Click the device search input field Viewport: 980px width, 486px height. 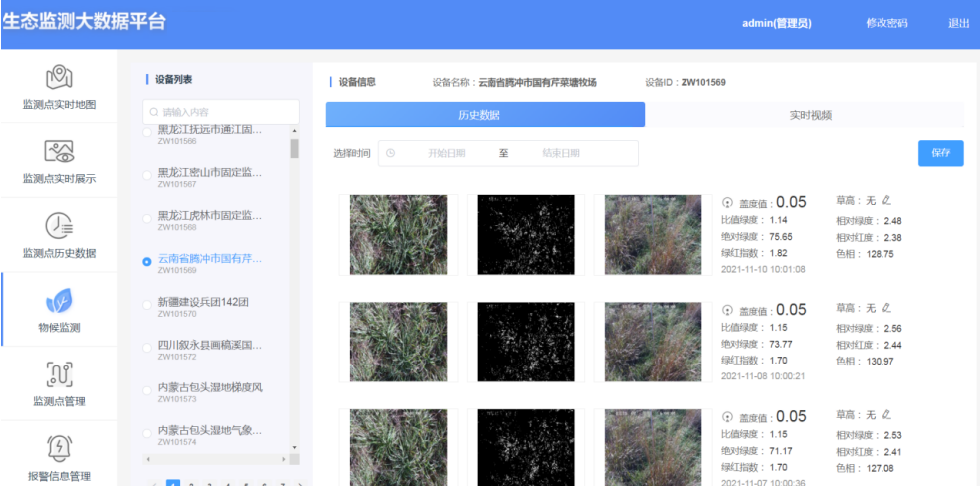click(x=221, y=112)
